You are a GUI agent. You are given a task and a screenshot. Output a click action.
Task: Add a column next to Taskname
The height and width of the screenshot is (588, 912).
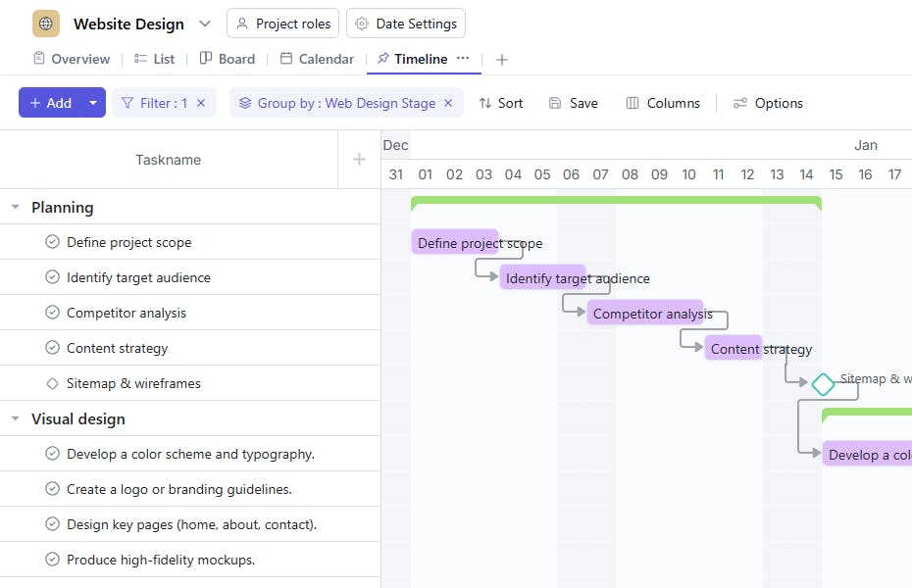click(359, 160)
